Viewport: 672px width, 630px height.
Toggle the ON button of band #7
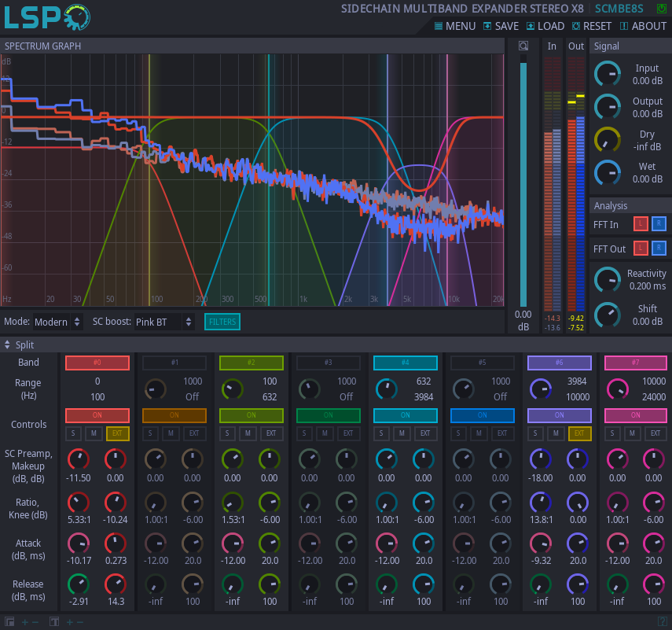636,415
